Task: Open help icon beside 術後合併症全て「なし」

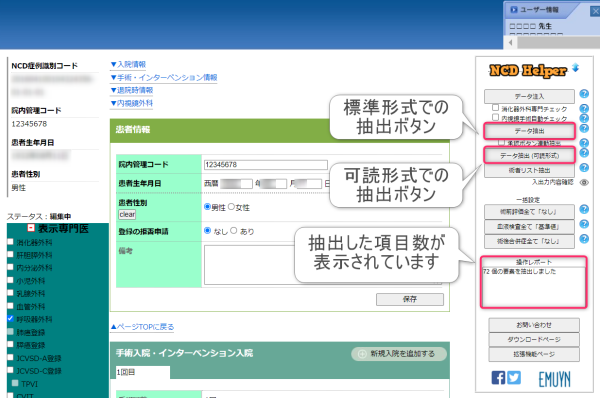Action: 584,239
